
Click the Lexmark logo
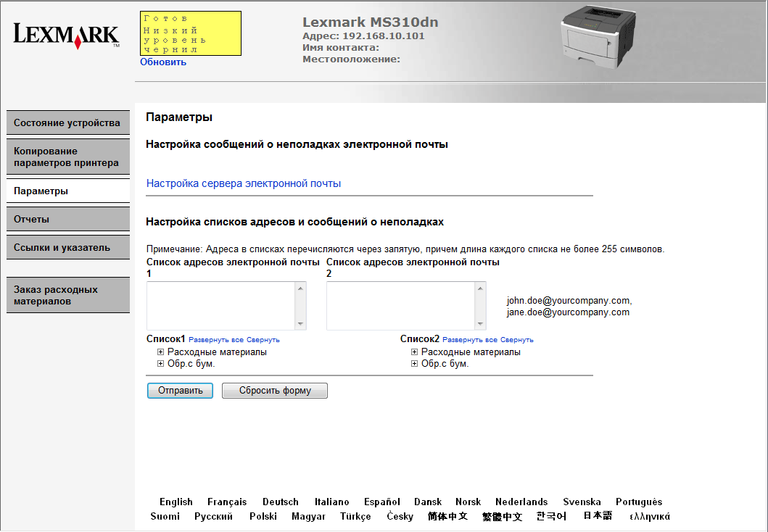tap(66, 36)
